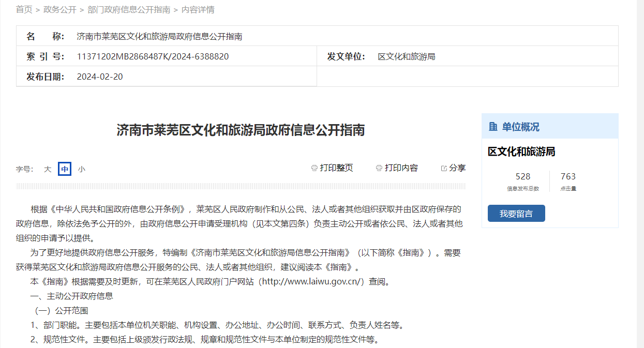Viewport: 644px width, 348px height.
Task: Open the 分享 share link
Action: [458, 168]
